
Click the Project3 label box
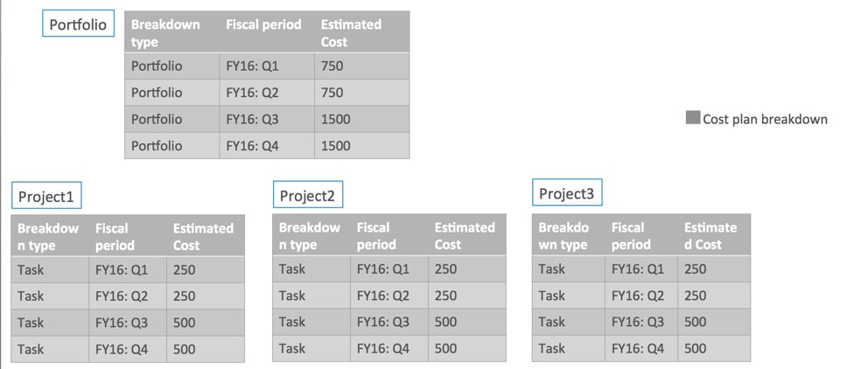click(567, 192)
